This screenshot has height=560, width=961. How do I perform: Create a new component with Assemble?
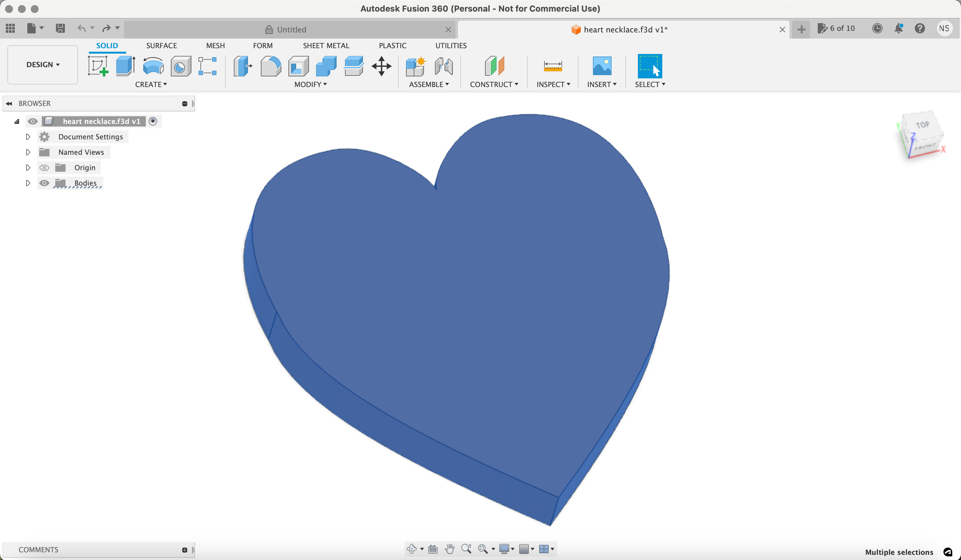415,66
